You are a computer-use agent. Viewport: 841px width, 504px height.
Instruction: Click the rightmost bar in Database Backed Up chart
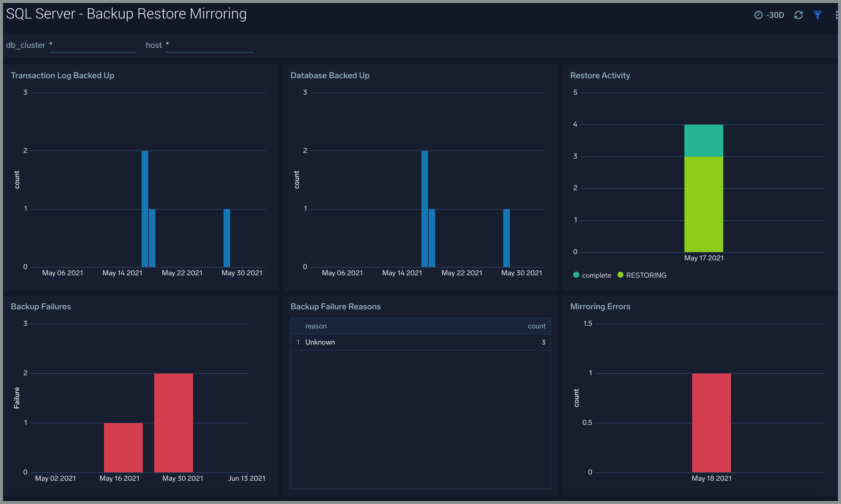click(507, 238)
